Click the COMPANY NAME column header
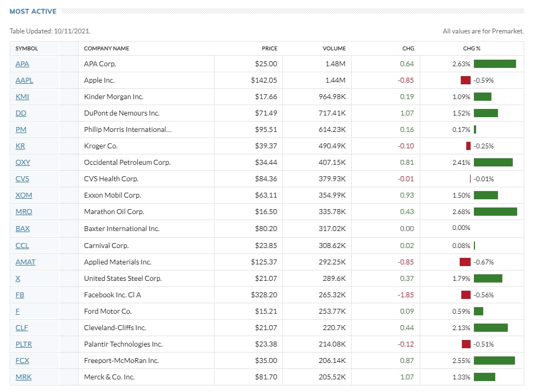The height and width of the screenshot is (392, 533). tap(106, 49)
